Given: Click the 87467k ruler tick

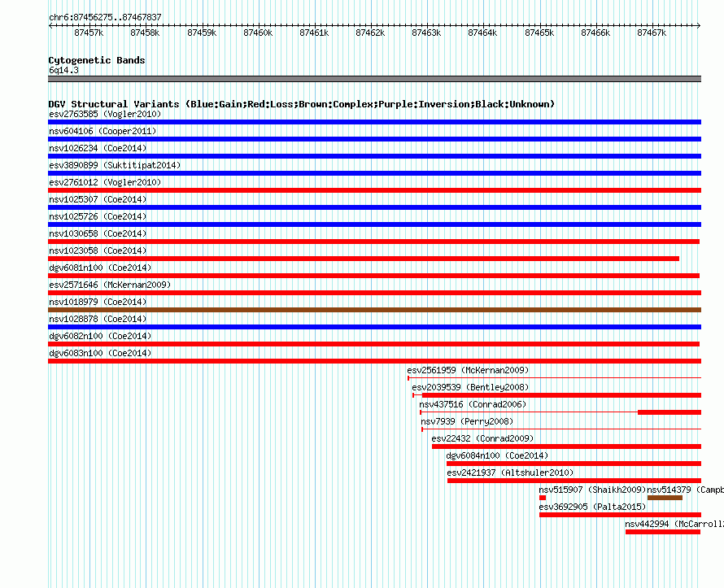Looking at the screenshot, I should click(x=652, y=33).
